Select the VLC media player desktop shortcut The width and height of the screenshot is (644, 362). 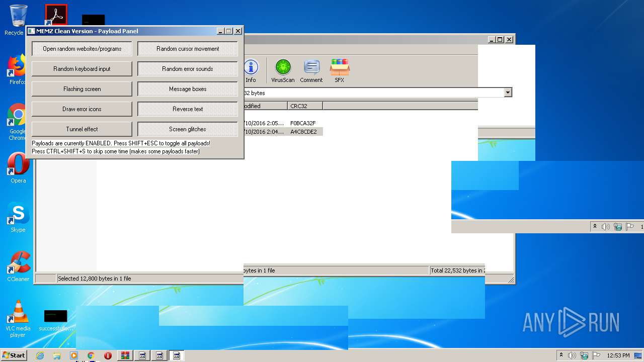(x=18, y=319)
